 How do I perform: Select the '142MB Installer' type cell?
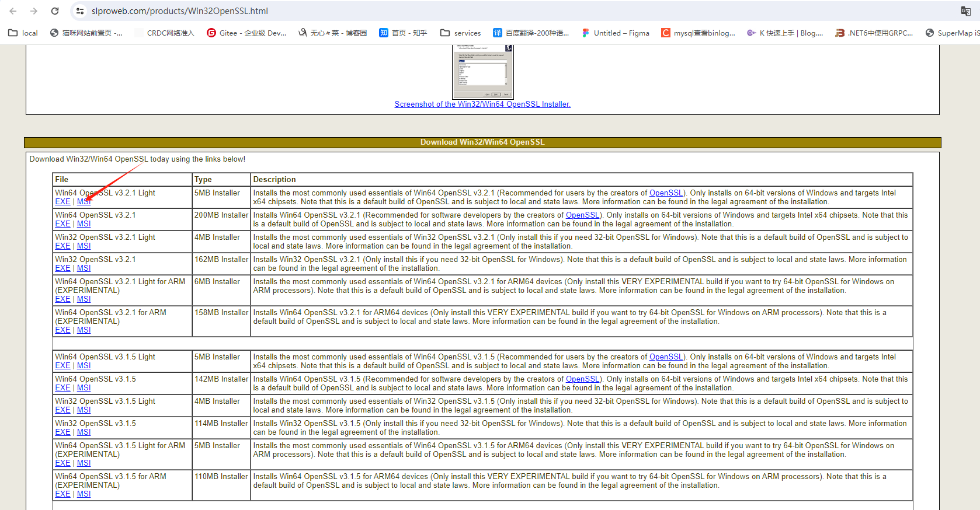221,383
